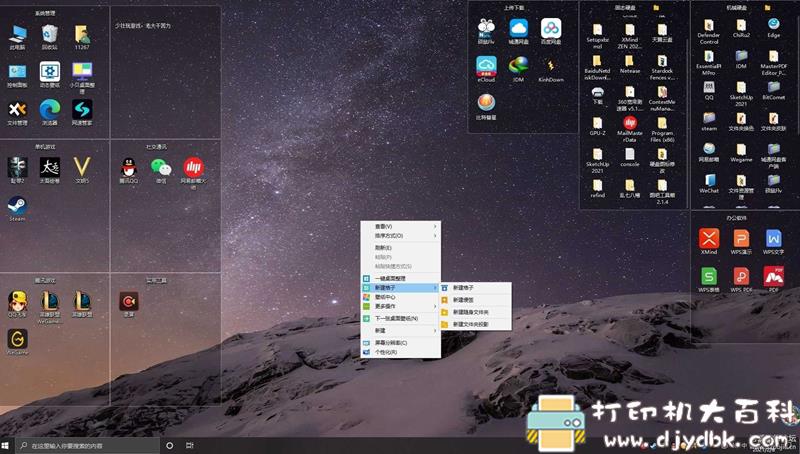Open the Netease folder
Viewport: 800px width, 454px height.
click(x=630, y=65)
